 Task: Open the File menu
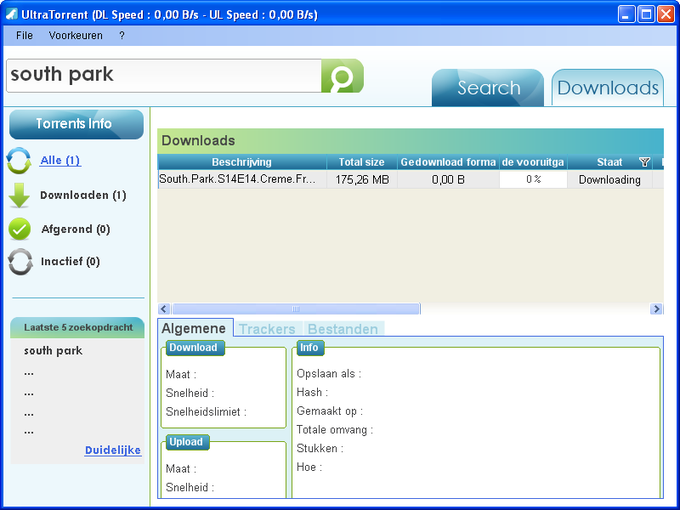[x=24, y=36]
